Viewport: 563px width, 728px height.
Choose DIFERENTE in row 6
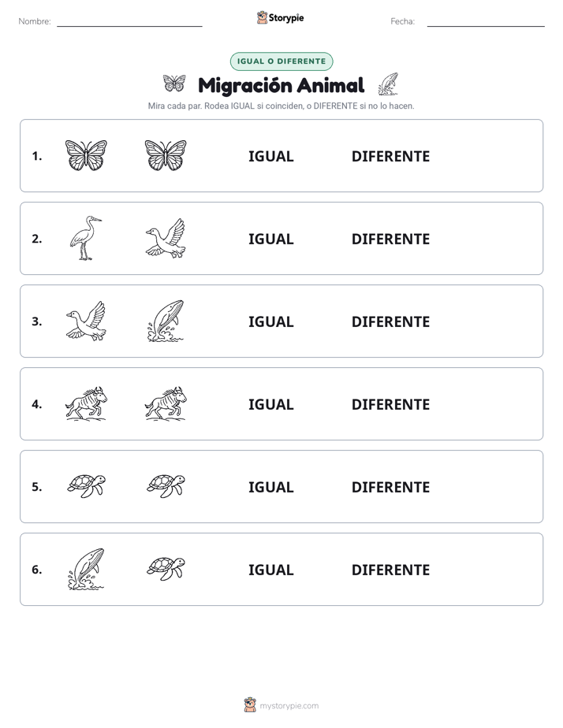390,570
